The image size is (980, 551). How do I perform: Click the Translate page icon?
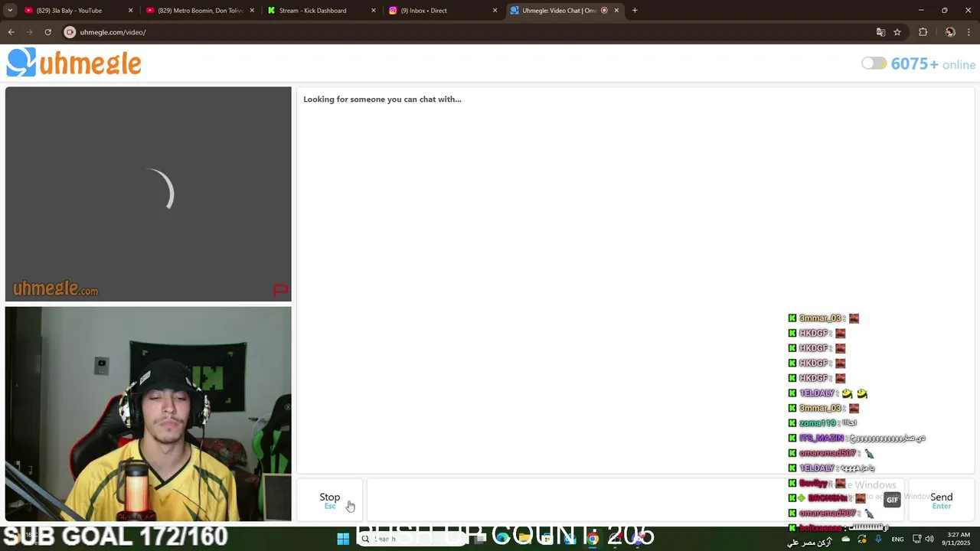coord(880,32)
